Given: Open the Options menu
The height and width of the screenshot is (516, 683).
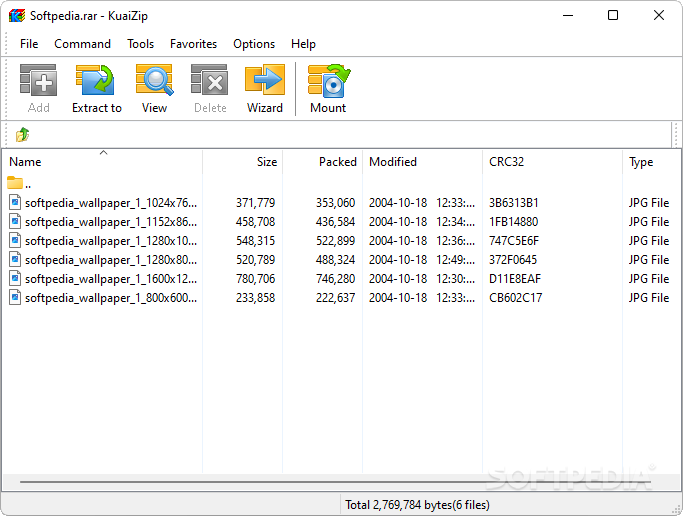Looking at the screenshot, I should click(254, 44).
